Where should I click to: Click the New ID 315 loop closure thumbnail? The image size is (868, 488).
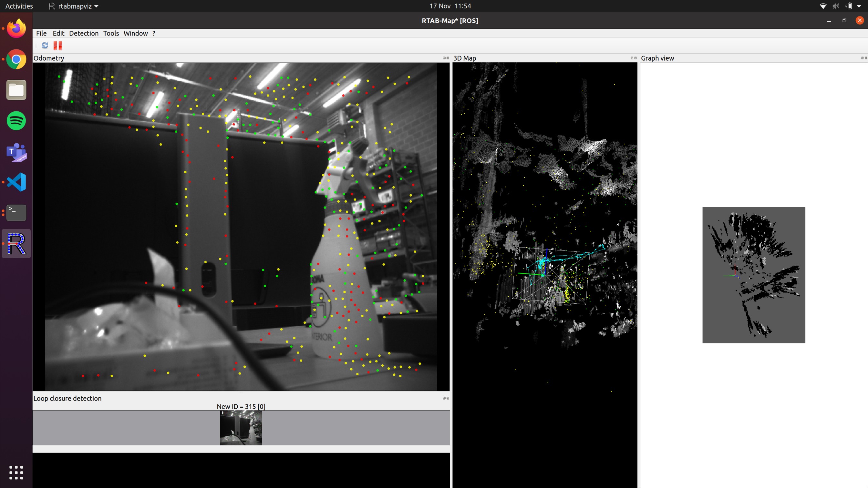[x=241, y=428]
